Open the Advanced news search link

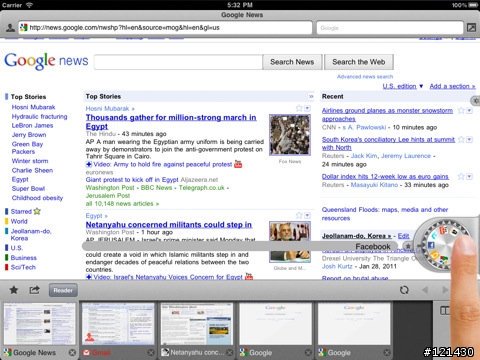[365, 77]
